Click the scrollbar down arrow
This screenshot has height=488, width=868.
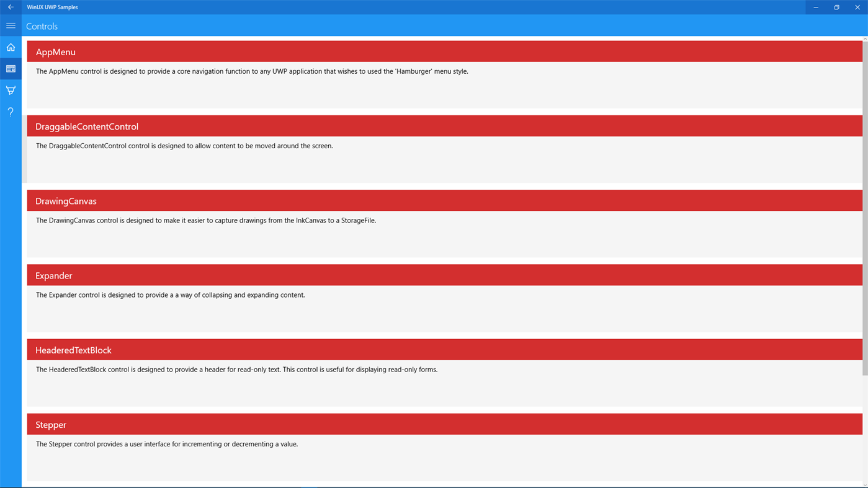click(864, 483)
